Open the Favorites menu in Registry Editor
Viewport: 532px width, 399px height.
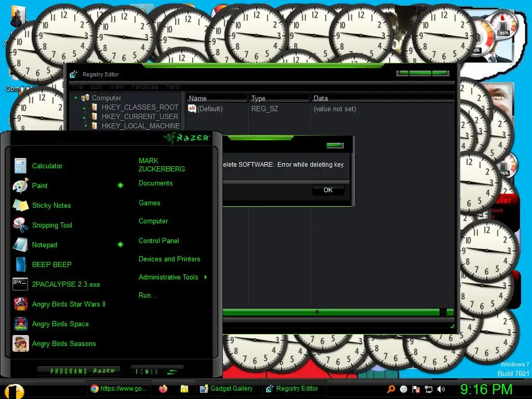pyautogui.click(x=144, y=86)
